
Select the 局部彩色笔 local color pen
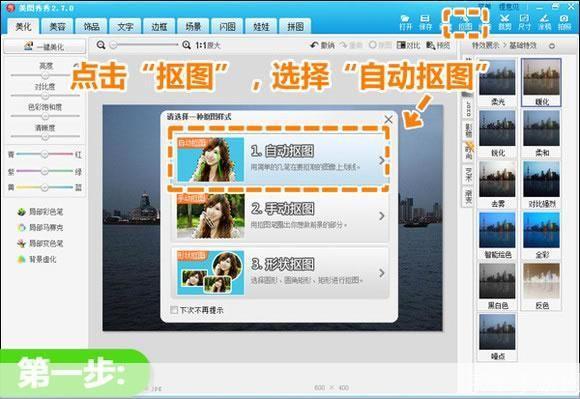point(40,212)
